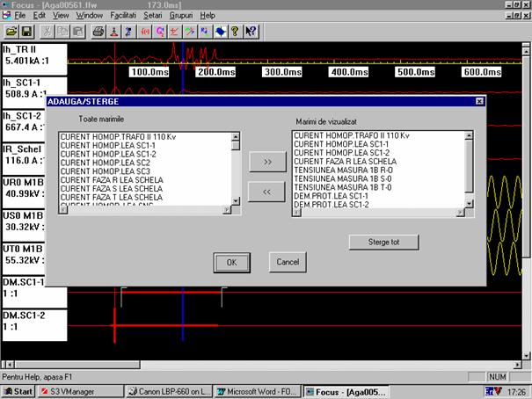Click the Sterge tot button

tap(383, 242)
